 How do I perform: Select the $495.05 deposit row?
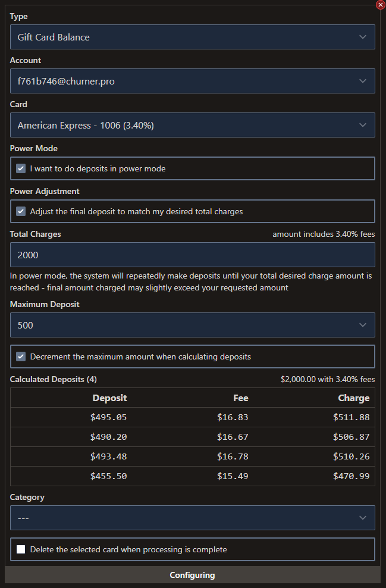tap(192, 417)
